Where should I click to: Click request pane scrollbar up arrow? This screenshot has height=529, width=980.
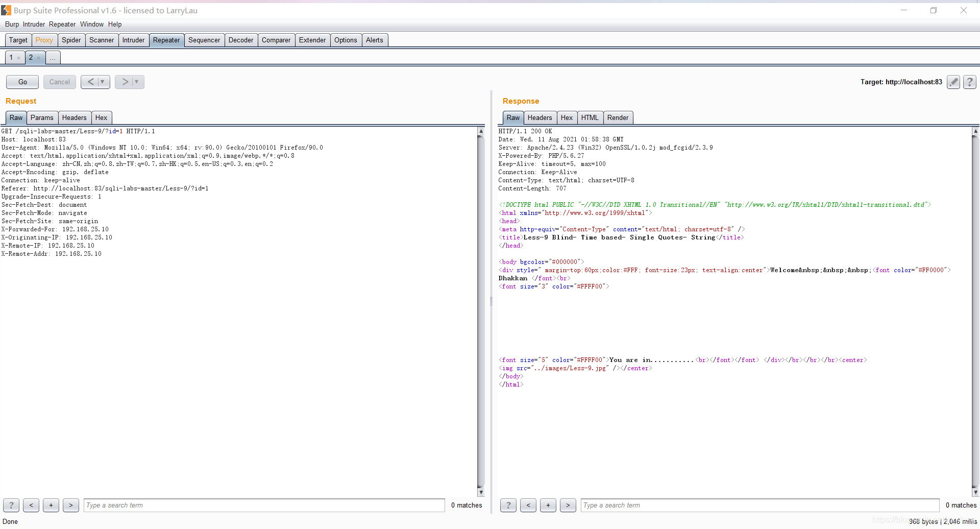click(x=481, y=131)
